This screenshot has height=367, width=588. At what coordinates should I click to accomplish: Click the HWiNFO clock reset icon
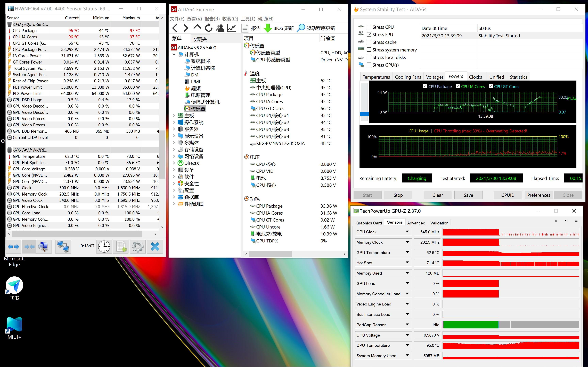[x=104, y=247]
